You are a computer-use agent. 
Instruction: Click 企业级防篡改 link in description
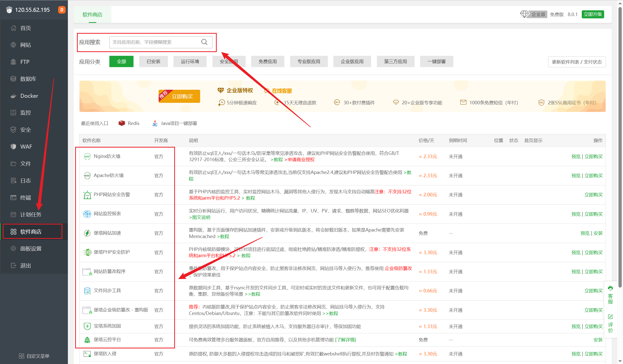pyautogui.click(x=398, y=268)
